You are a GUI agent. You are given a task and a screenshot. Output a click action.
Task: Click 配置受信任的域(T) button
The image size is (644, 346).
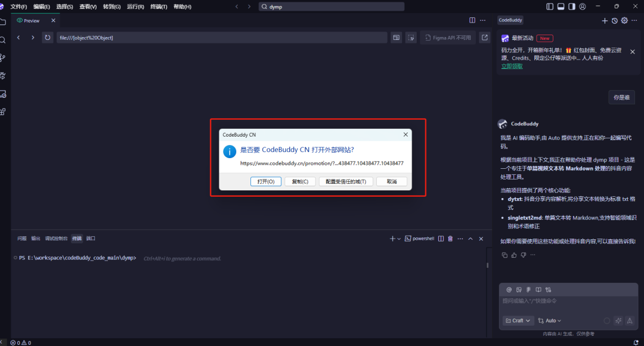coord(346,181)
